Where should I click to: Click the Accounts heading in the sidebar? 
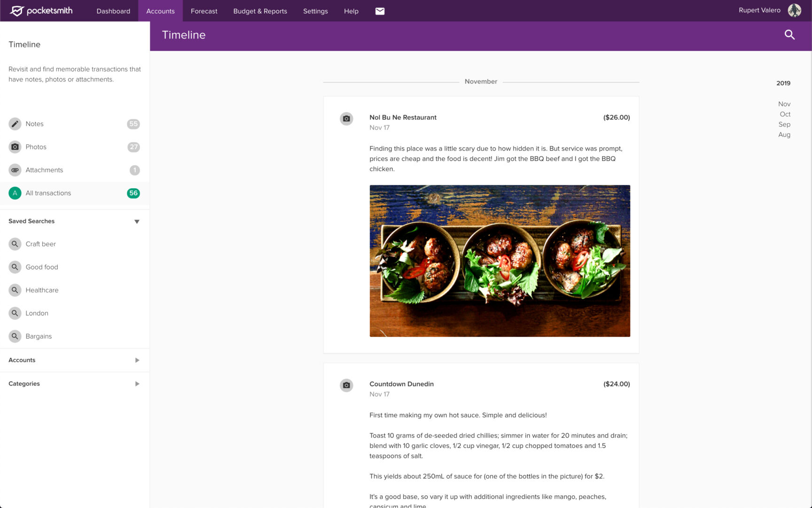click(x=22, y=360)
